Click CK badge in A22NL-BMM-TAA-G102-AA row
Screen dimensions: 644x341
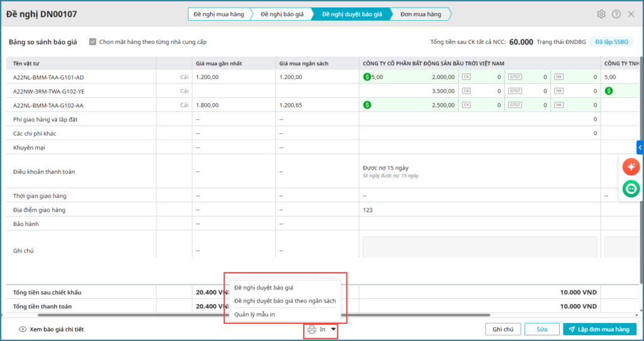(466, 105)
